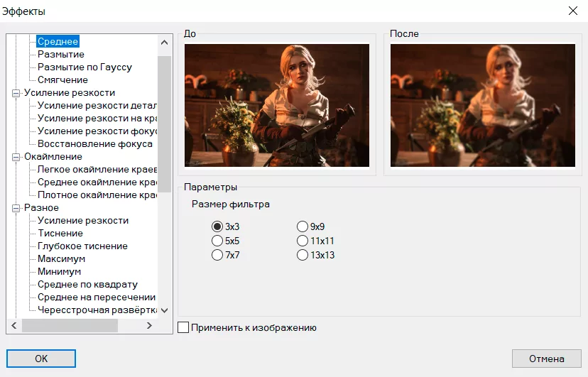The width and height of the screenshot is (588, 377).
Task: Click the 'Окаймление' group label
Action: click(x=53, y=157)
